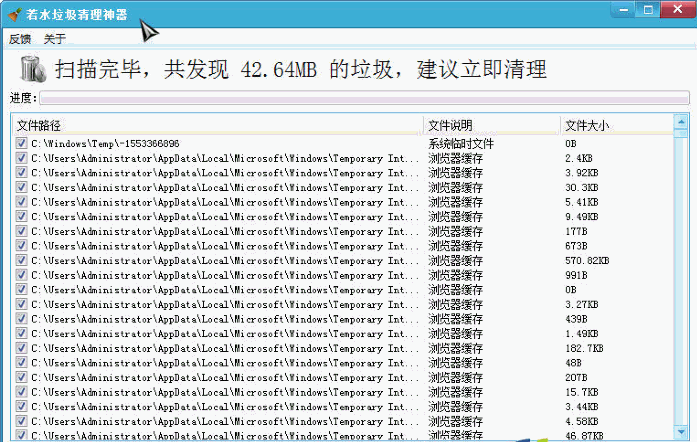This screenshot has width=697, height=442.
Task: Toggle checkbox on the 673B row
Action: [x=21, y=245]
